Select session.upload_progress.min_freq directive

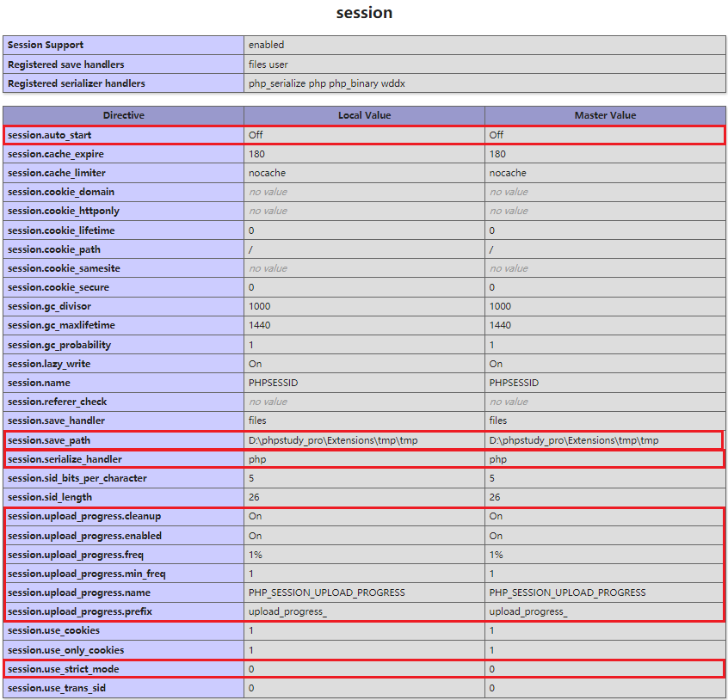click(x=87, y=574)
